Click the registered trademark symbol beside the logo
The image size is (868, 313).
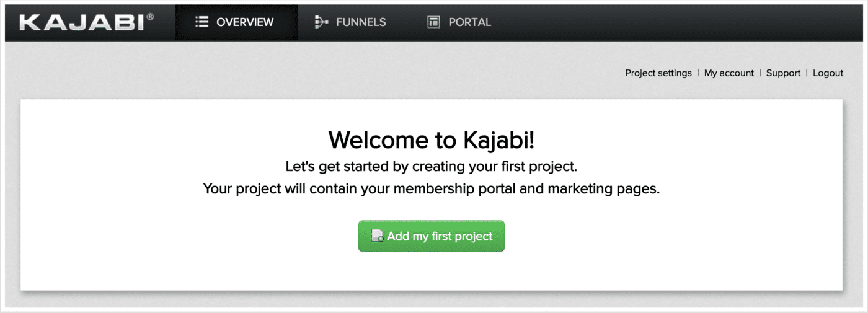pyautogui.click(x=151, y=17)
